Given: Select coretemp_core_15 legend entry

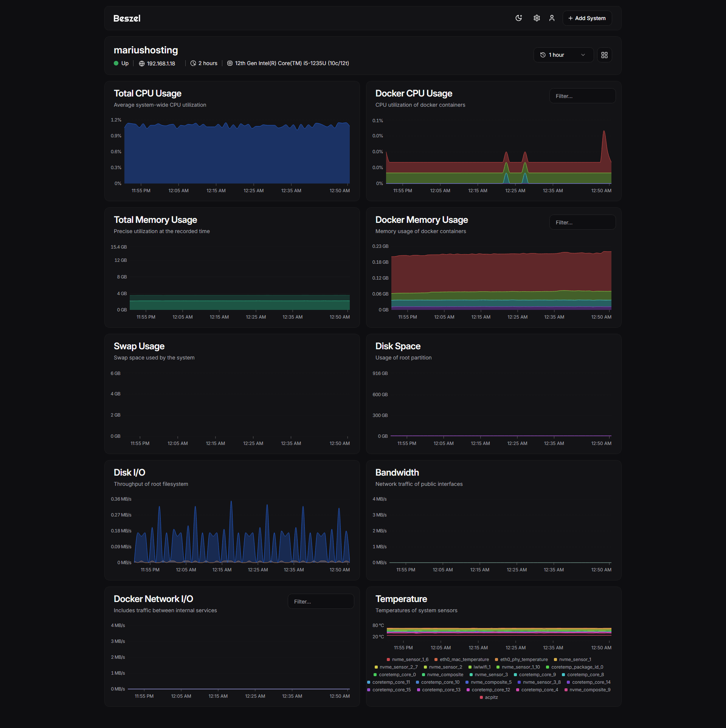Looking at the screenshot, I should [389, 690].
